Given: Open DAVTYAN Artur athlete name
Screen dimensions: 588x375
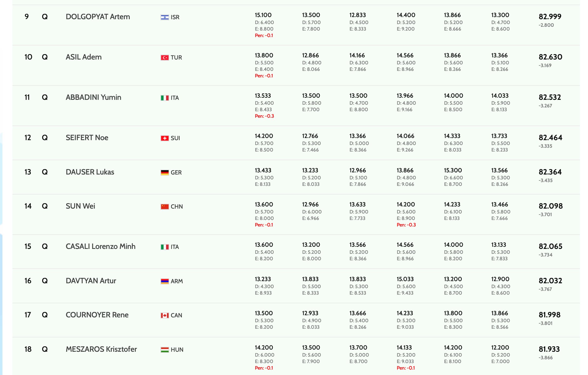Looking at the screenshot, I should tap(91, 281).
